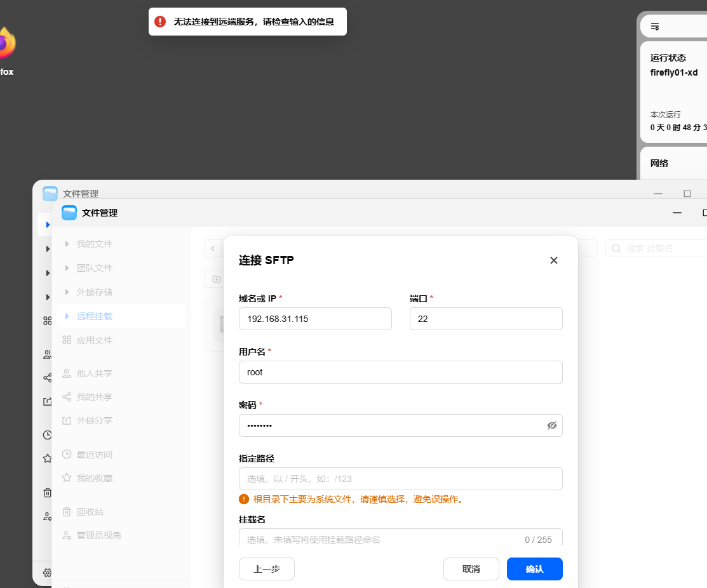Screen dimensions: 707x588
Task: Expand the highlighted blue arrow in back window
Action: click(48, 224)
